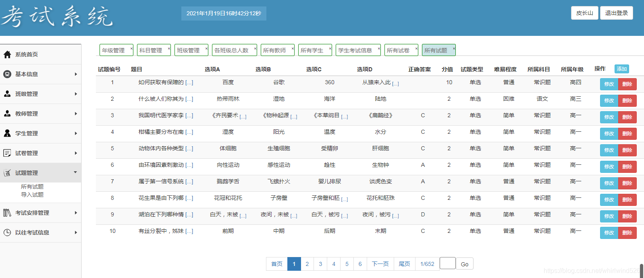Viewport: 644px width, 278px height.
Task: Click 删除 for question 8
Action: click(x=627, y=200)
